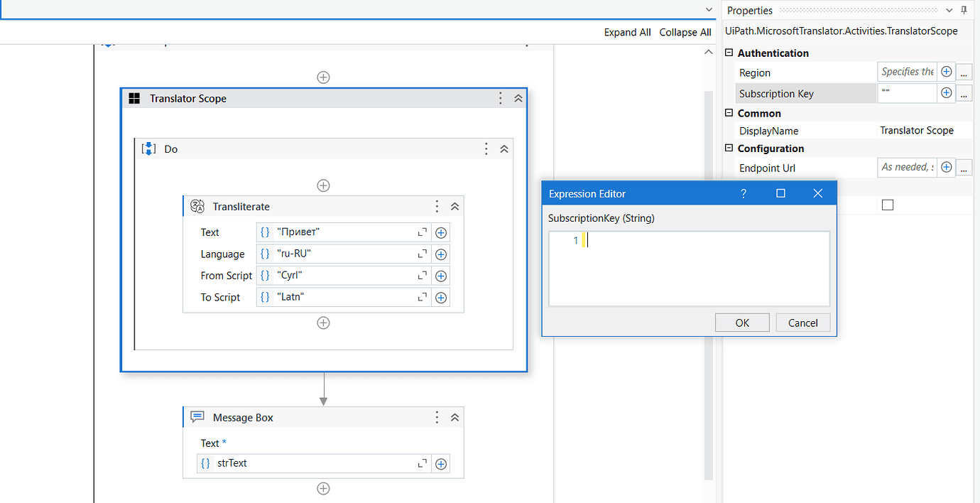Open the Message Box three-dot options menu
Image resolution: width=980 pixels, height=503 pixels.
pyautogui.click(x=437, y=417)
